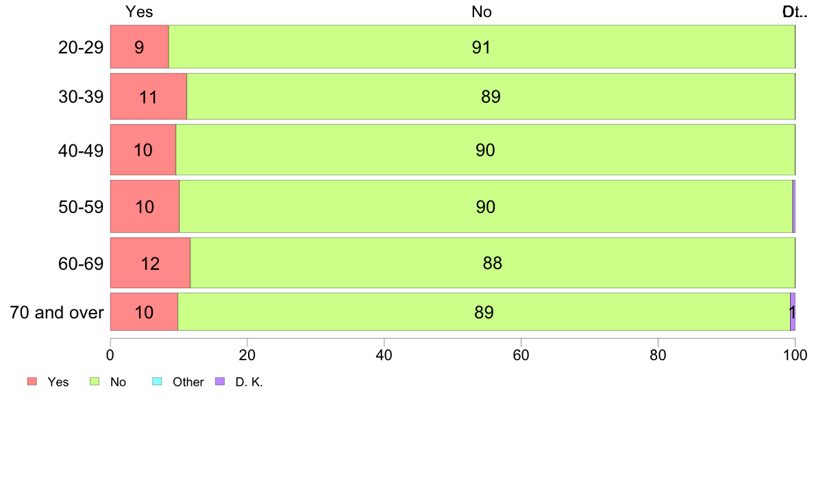
Task: Click the x-axis tick labeled 20
Action: pos(247,355)
